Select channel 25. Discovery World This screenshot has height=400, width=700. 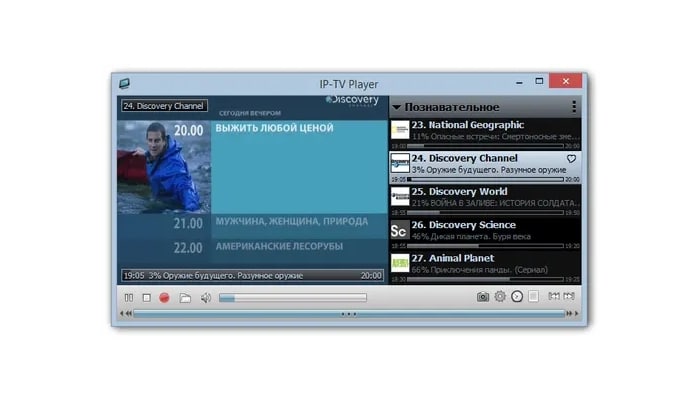click(486, 201)
